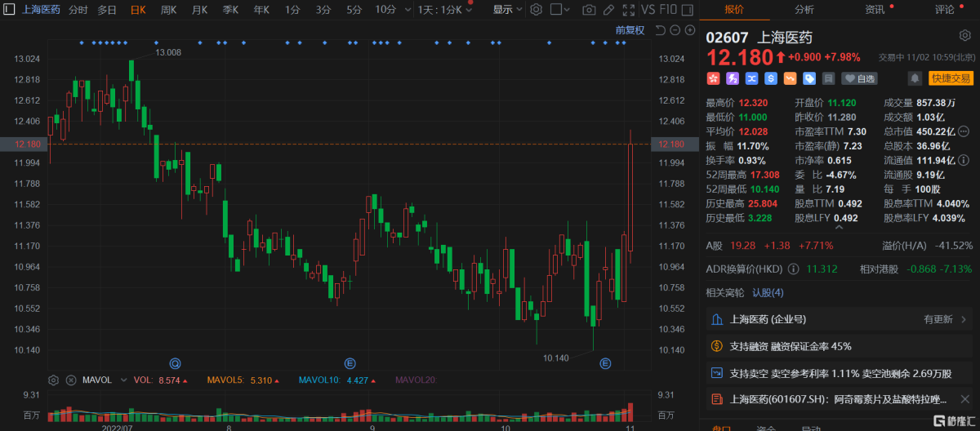Click the blue dollar sign badge
The image size is (980, 431).
tap(770, 78)
